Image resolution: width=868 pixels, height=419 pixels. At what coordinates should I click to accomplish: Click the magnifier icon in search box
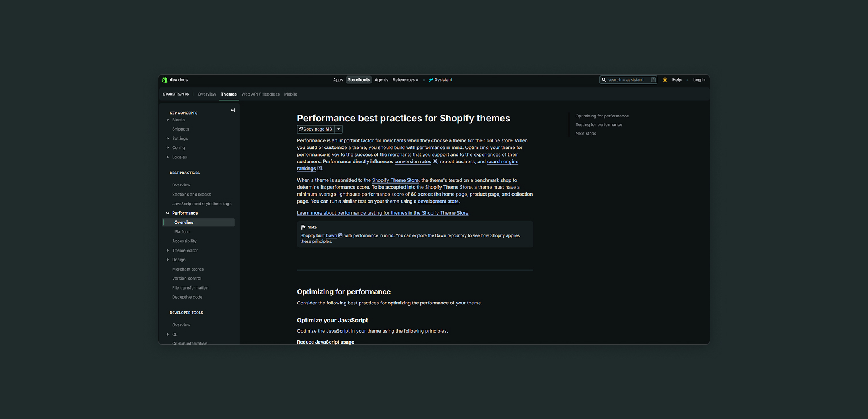(604, 80)
